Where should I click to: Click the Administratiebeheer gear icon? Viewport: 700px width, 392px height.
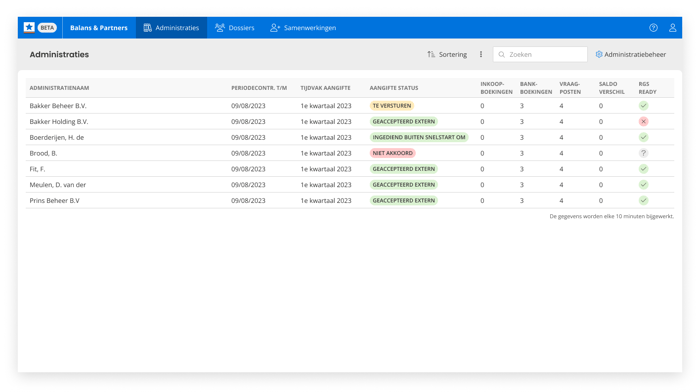pos(599,54)
